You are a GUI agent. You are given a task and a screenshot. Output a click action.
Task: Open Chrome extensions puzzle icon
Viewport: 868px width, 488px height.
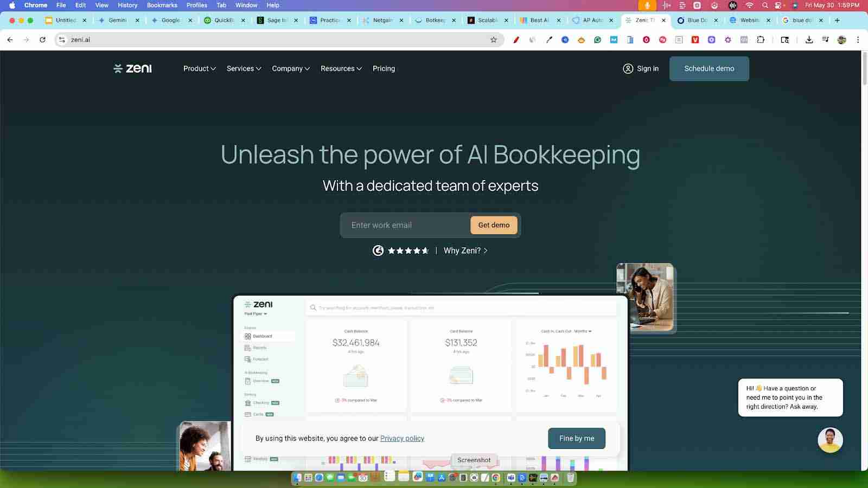(761, 40)
